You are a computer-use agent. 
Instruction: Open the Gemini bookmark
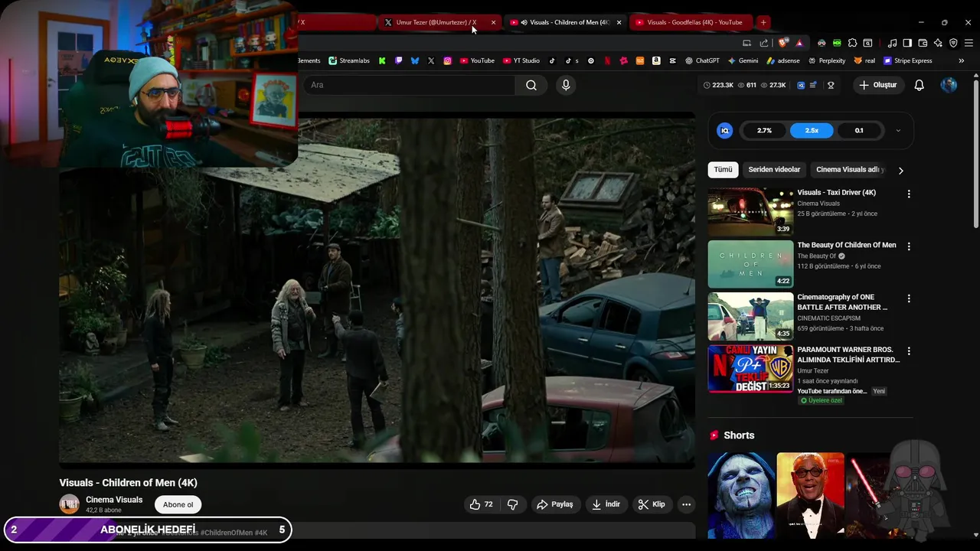coord(743,60)
